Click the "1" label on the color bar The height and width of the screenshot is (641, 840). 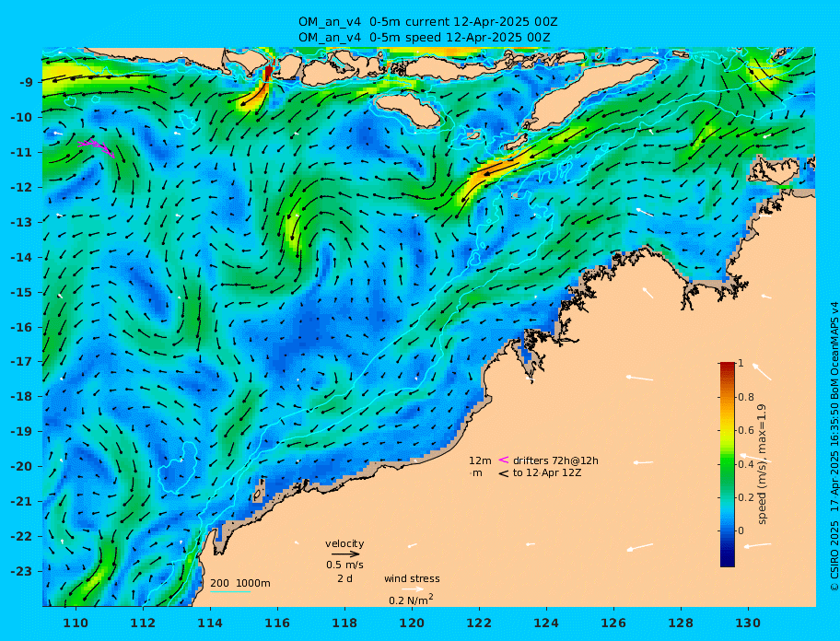pyautogui.click(x=741, y=363)
